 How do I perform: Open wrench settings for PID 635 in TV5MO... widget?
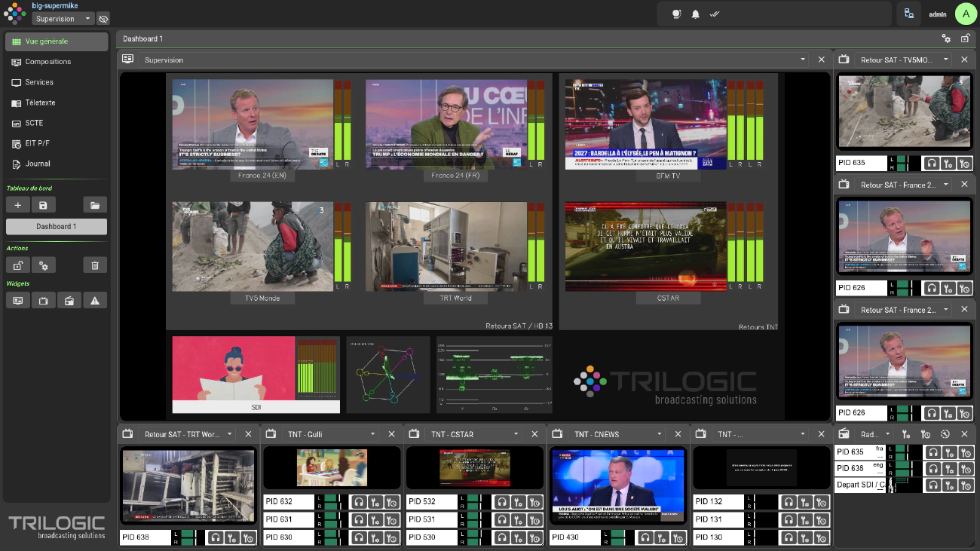tap(948, 163)
